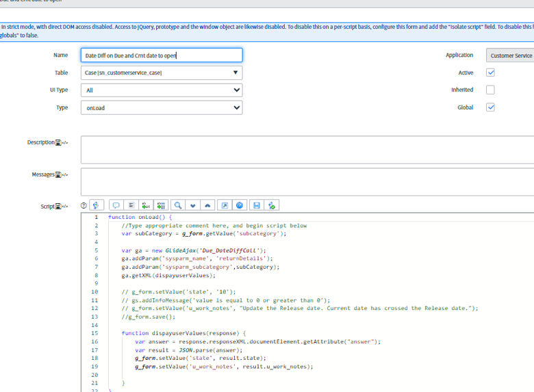Click the script debugger icon with green check
The image size is (534, 392).
click(x=272, y=205)
